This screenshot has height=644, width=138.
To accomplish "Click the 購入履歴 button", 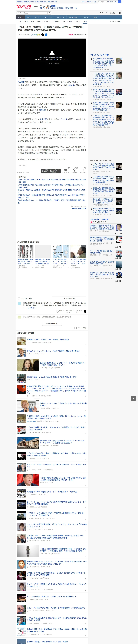I will click(x=112, y=13).
